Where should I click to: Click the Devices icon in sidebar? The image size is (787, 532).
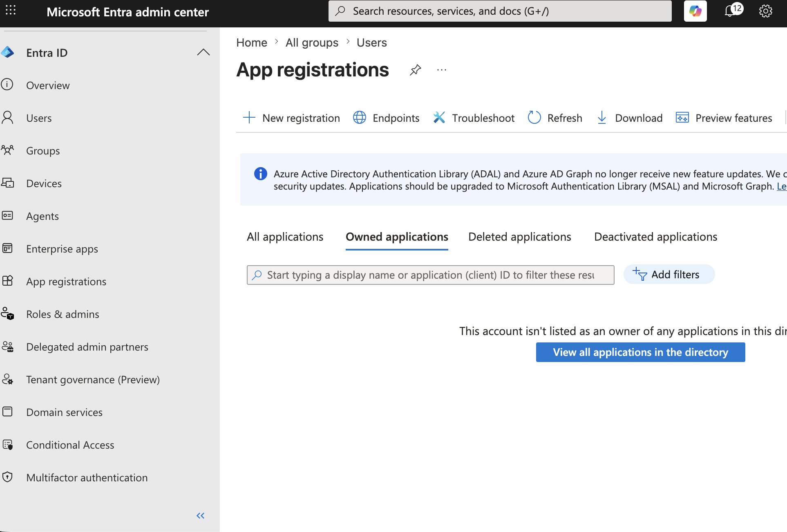[7, 183]
